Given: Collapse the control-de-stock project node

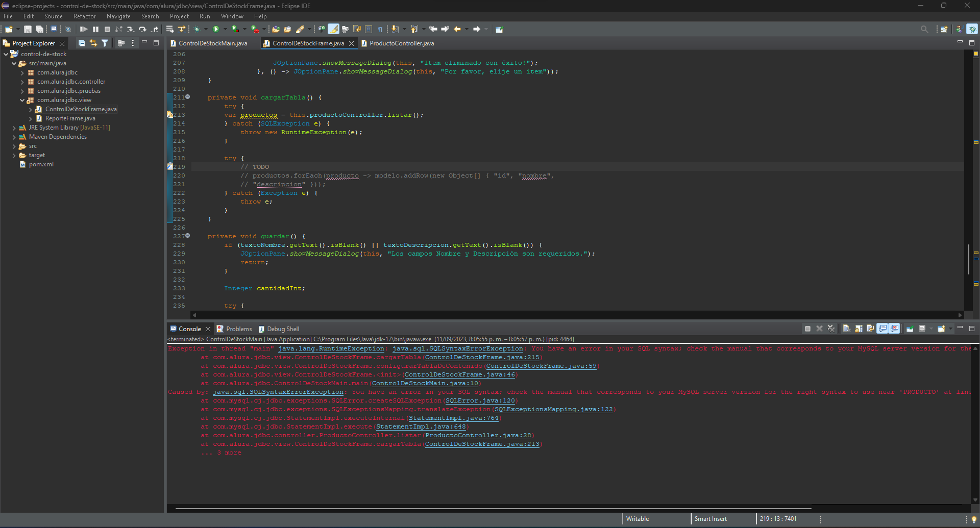Looking at the screenshot, I should point(6,54).
